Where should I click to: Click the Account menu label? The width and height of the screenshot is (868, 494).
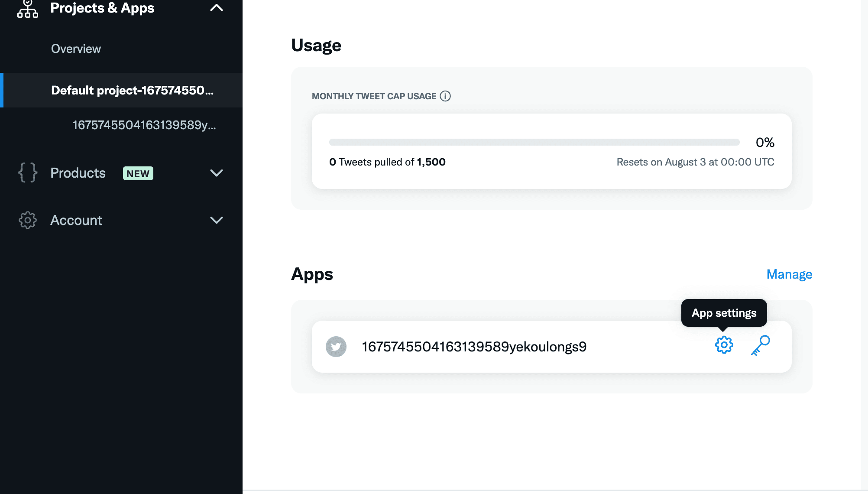point(76,220)
